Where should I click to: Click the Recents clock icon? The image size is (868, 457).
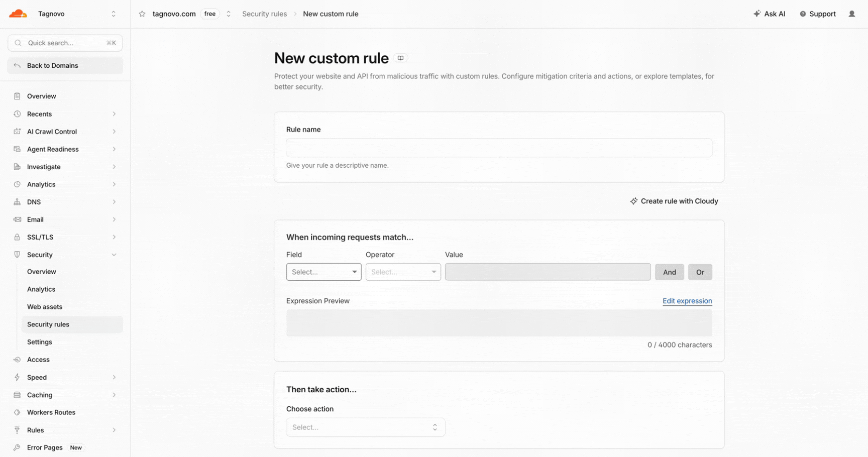17,114
